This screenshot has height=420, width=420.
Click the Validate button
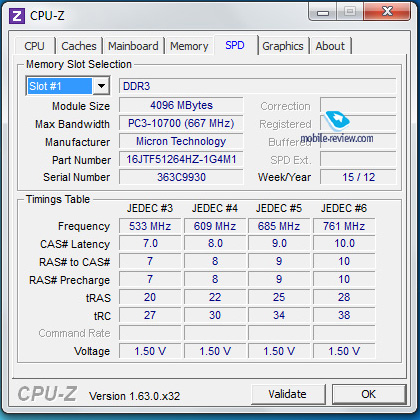click(288, 394)
